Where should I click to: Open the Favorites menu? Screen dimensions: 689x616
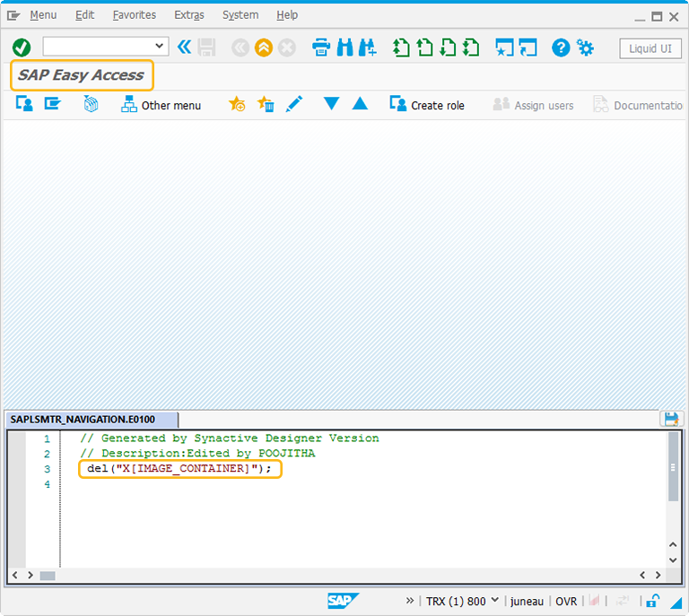tap(134, 15)
